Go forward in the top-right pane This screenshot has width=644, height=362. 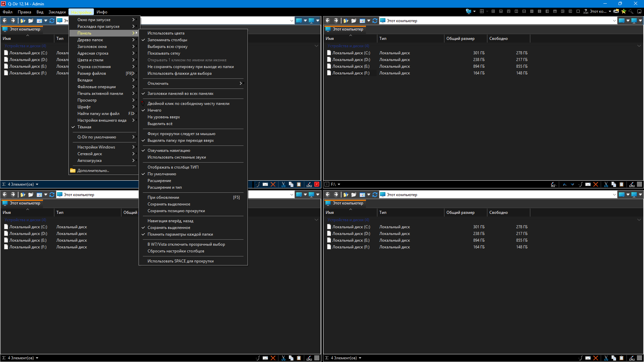pos(336,20)
